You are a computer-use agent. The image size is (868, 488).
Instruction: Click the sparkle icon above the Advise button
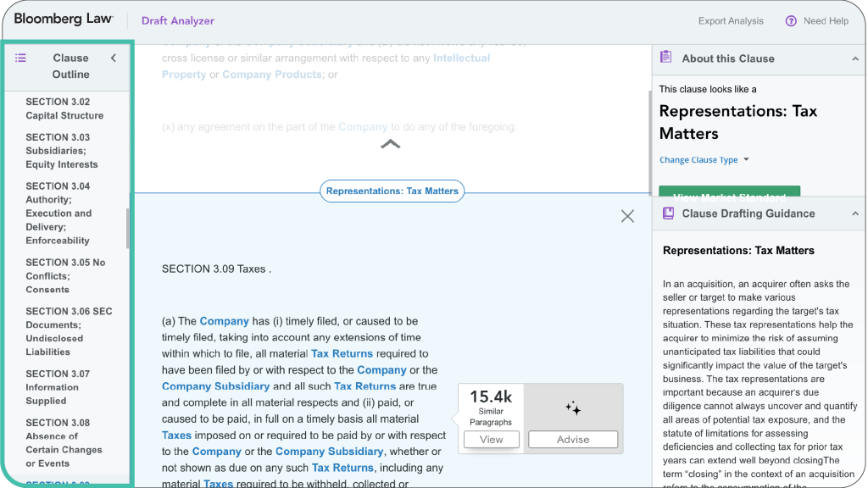574,408
